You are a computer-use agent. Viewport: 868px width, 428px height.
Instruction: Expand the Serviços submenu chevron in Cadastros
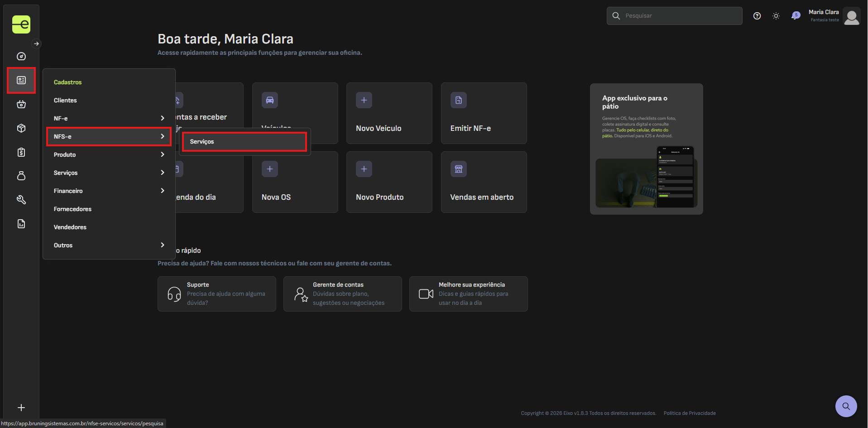click(x=163, y=173)
